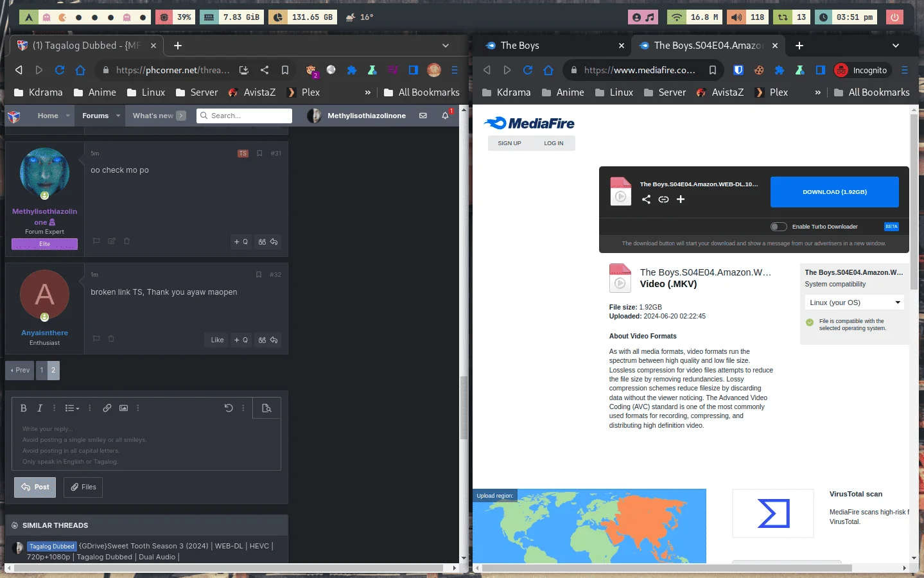Copy the MediaFire file link icon

(x=663, y=200)
